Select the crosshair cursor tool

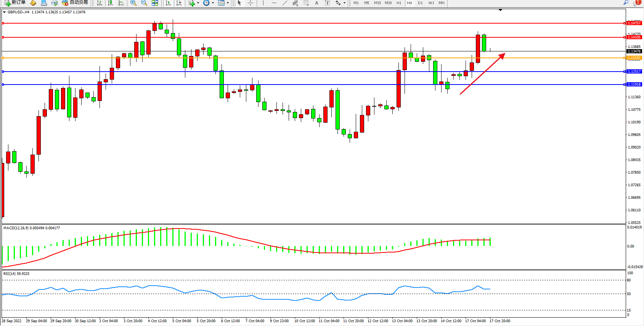coord(250,3)
